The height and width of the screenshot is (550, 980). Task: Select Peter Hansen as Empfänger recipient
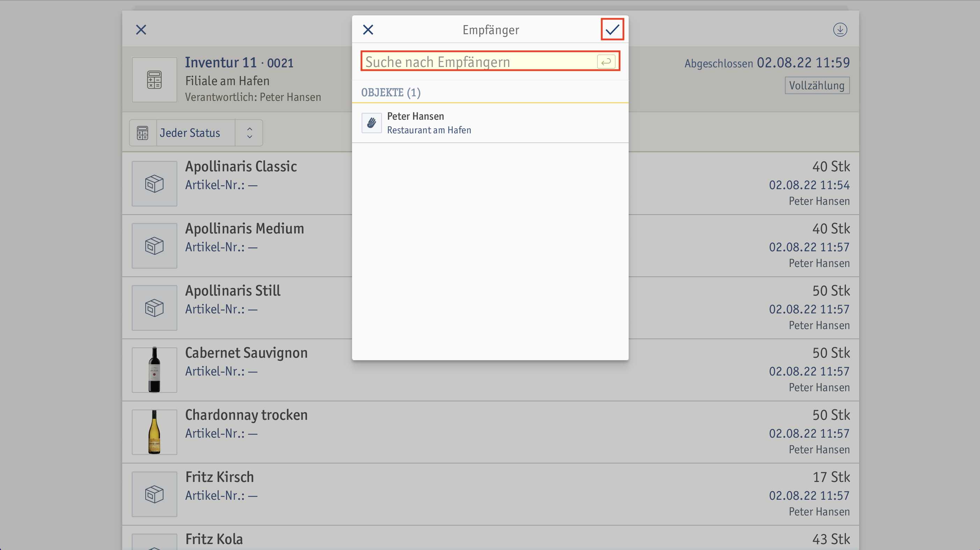coord(490,122)
